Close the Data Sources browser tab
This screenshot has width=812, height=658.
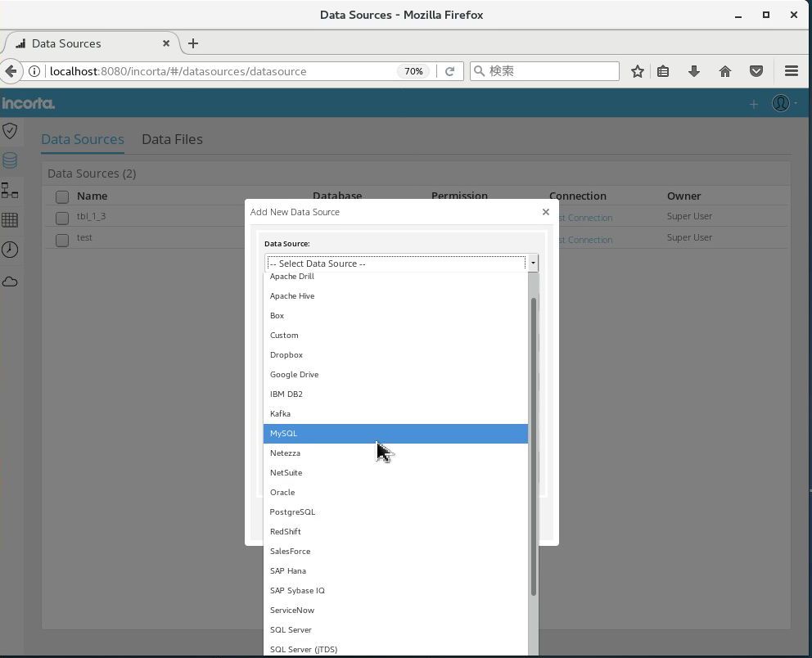click(166, 43)
